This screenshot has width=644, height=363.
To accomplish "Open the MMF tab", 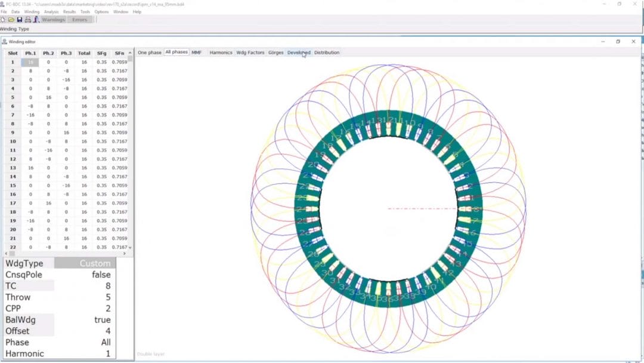I will [x=196, y=53].
